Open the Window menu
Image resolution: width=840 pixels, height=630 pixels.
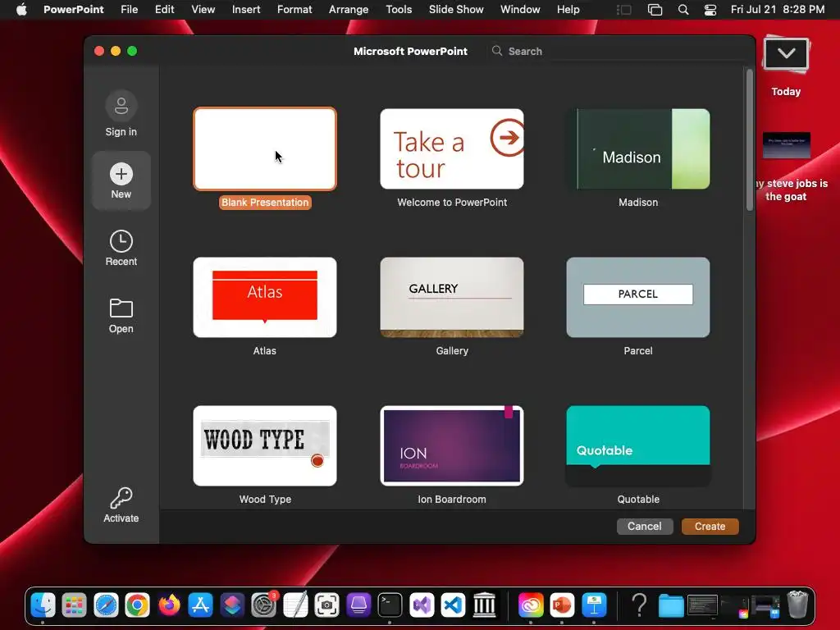click(x=519, y=10)
